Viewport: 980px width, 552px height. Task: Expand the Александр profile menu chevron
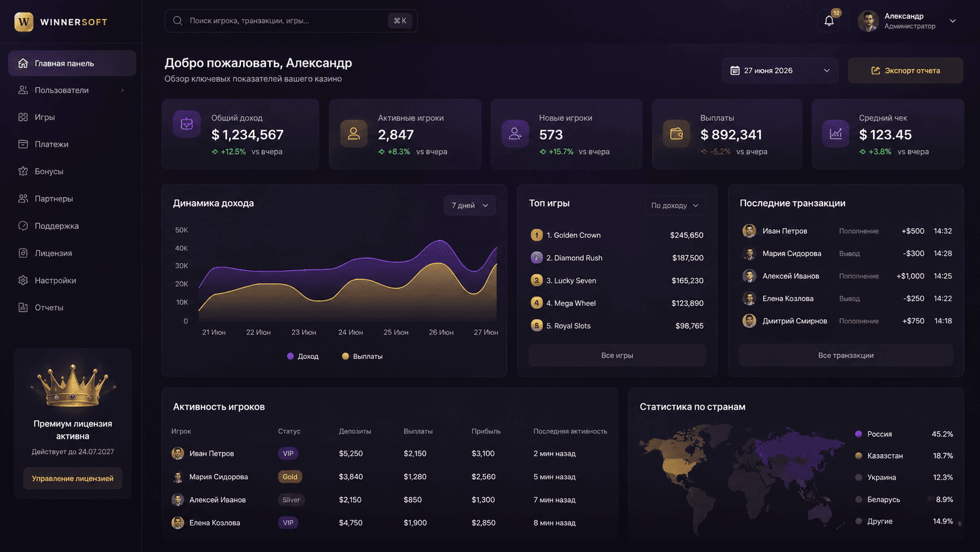952,21
